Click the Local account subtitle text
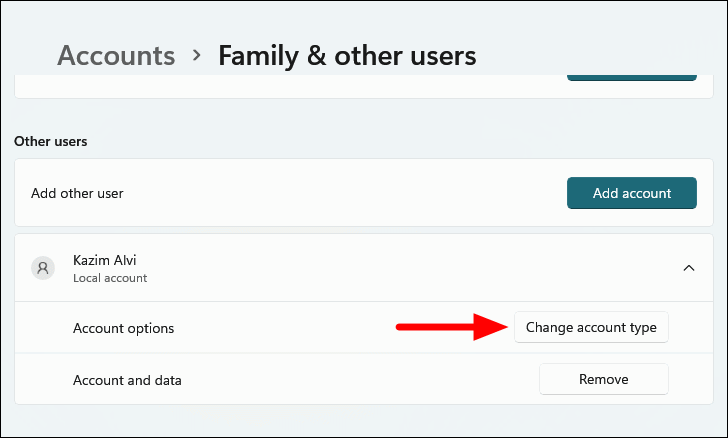This screenshot has height=438, width=728. click(110, 278)
